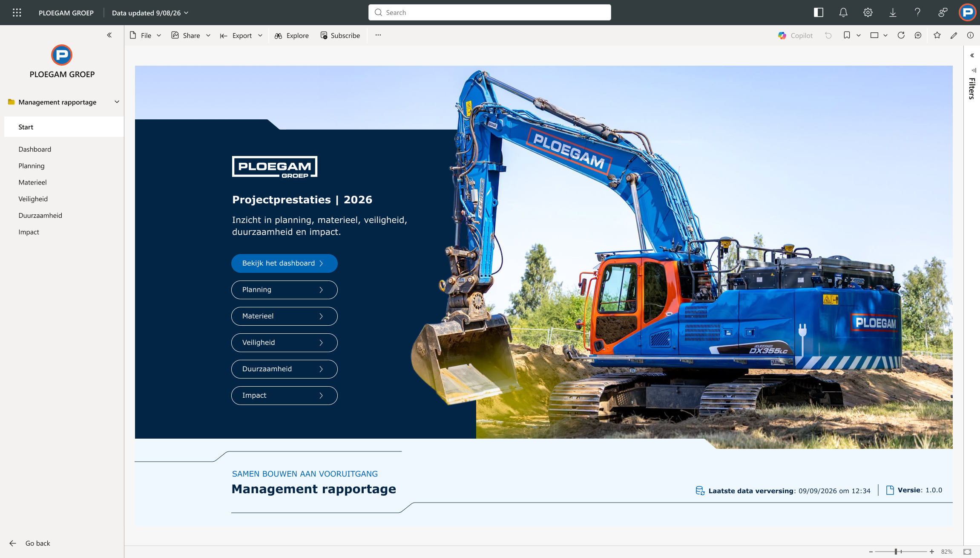Click Go back link
Screen dimensions: 980x558
tap(30, 543)
